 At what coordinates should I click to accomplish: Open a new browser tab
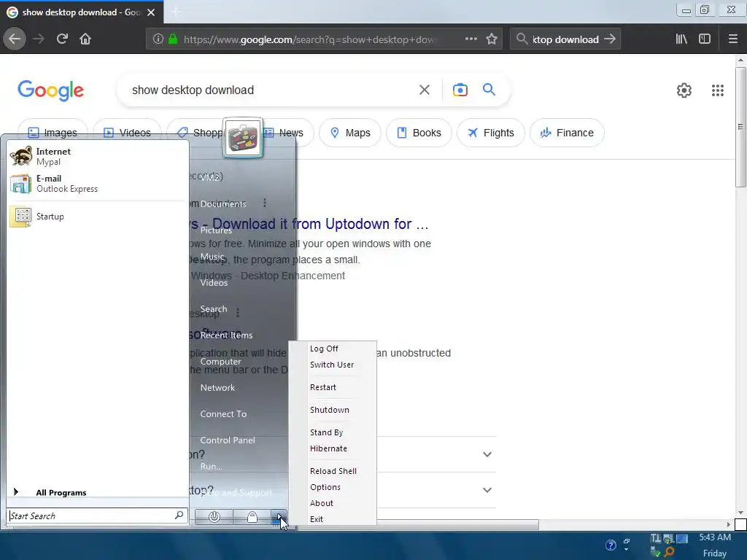[176, 12]
